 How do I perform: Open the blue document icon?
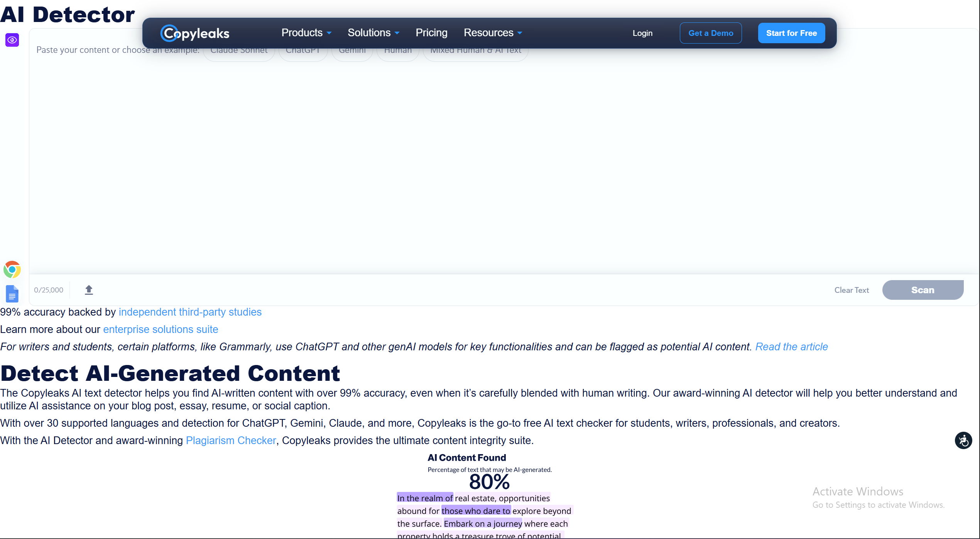pyautogui.click(x=12, y=294)
